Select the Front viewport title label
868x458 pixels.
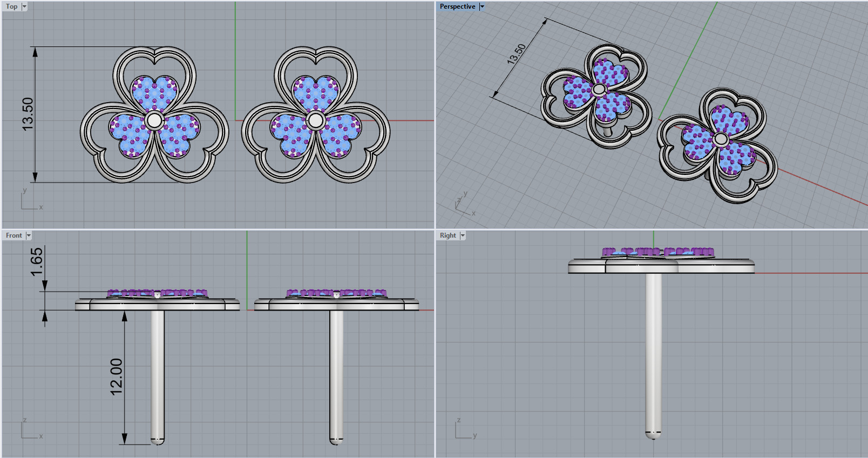click(x=14, y=235)
